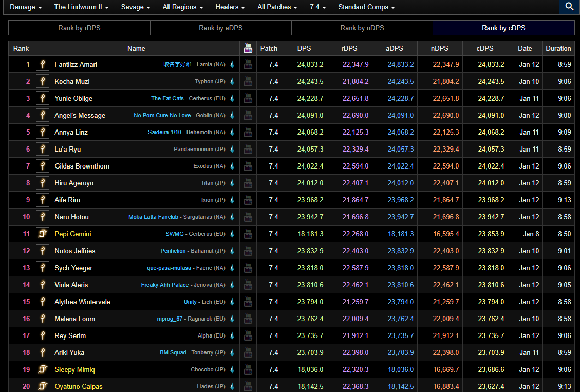This screenshot has height=392, width=580.
Task: Click the nDPS value 16,595.4
Action: pyautogui.click(x=446, y=234)
